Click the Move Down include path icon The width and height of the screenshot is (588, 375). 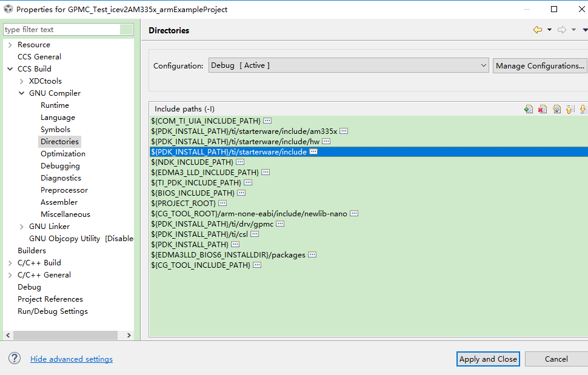click(583, 109)
